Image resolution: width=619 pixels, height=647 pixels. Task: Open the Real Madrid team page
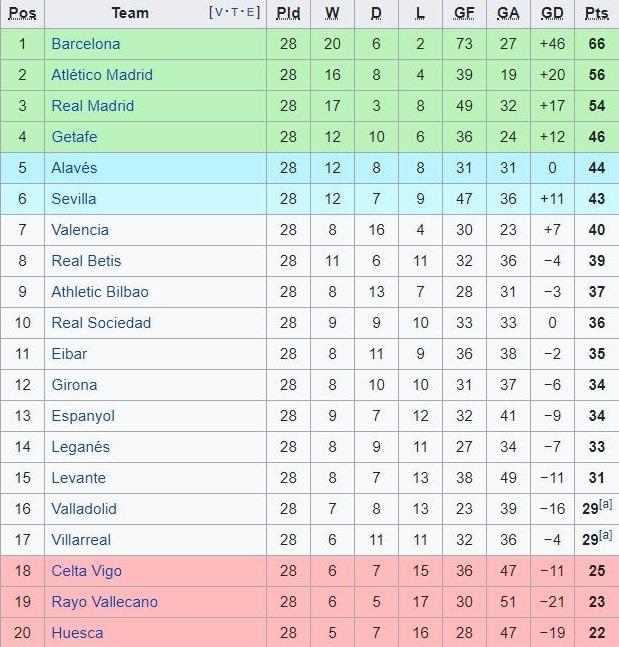click(x=92, y=106)
